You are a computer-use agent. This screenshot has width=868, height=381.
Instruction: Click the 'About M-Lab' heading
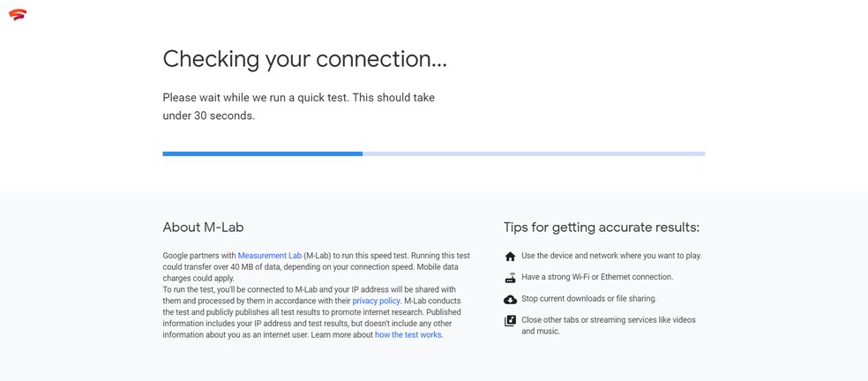203,228
